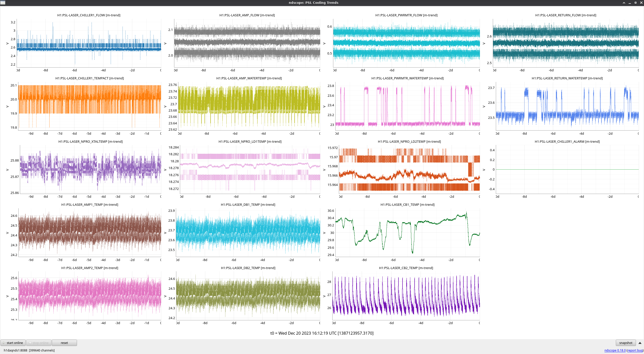Select the H1:PSL-LASER_CHILLER1_FLOW plot title
This screenshot has width=644, height=354.
click(x=89, y=15)
